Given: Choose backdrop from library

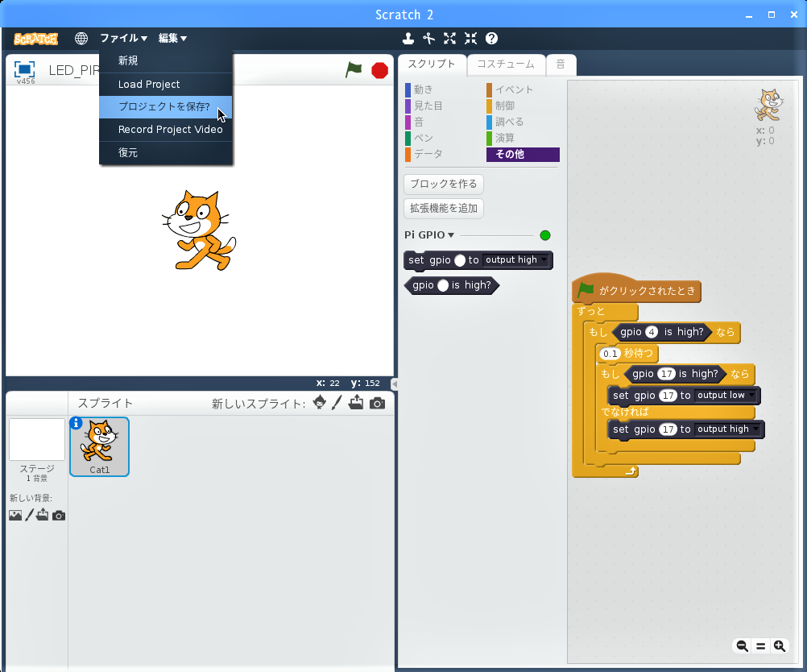Looking at the screenshot, I should [15, 515].
